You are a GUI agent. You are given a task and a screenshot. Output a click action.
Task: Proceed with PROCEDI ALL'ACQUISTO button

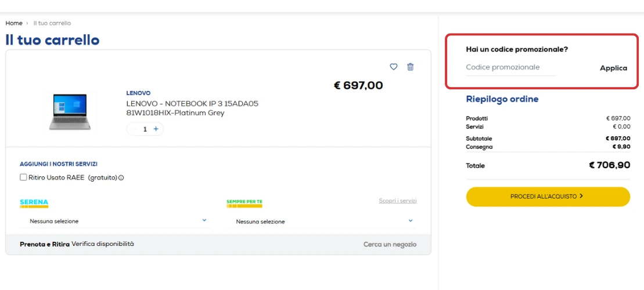click(x=548, y=197)
